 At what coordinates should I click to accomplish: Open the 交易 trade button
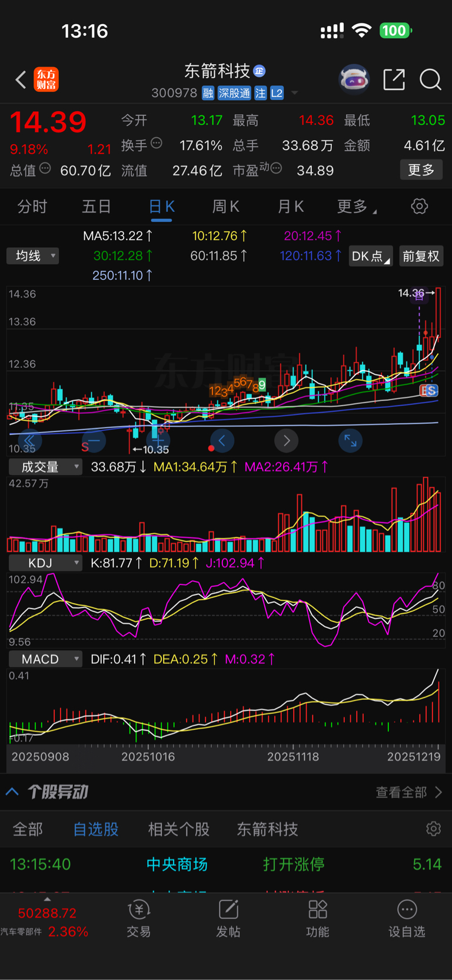point(138,918)
